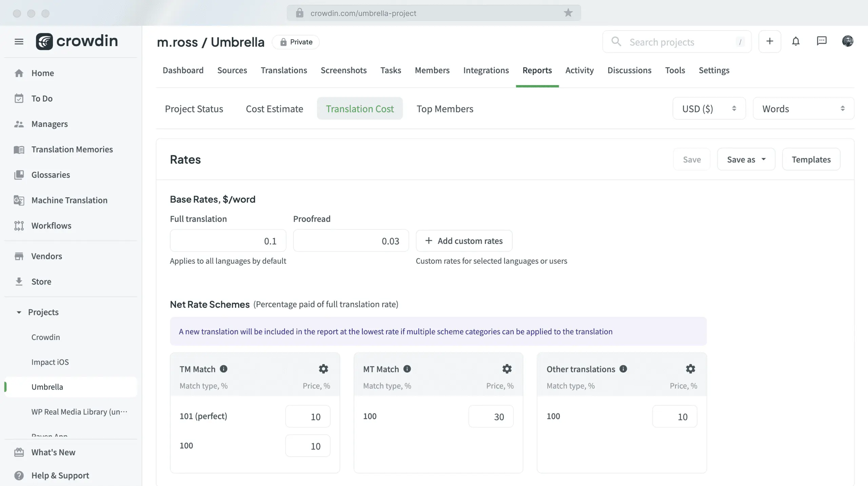
Task: Click Add custom rates button
Action: [464, 241]
